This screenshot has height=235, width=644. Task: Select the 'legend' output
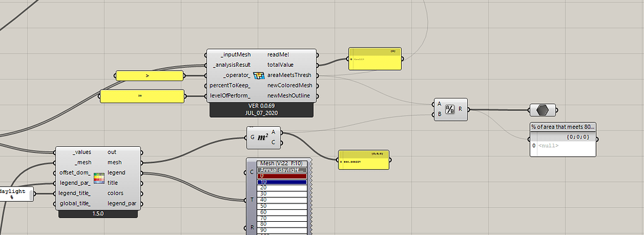pyautogui.click(x=116, y=173)
